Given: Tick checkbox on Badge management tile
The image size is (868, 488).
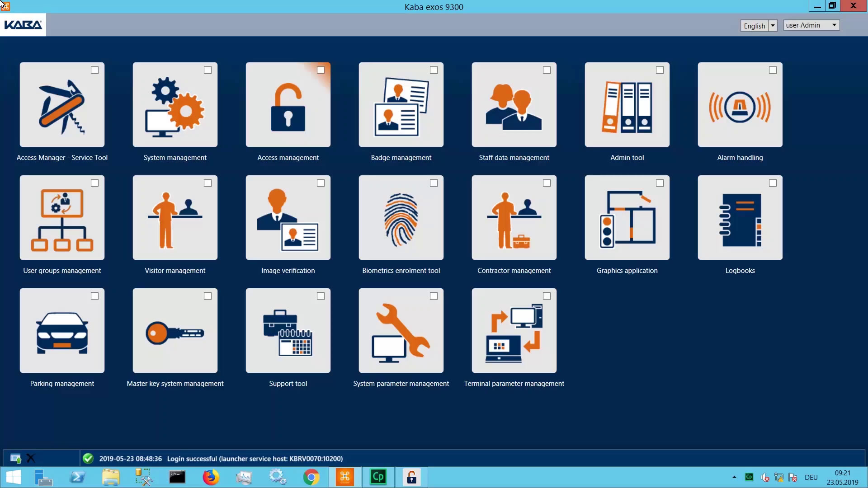Looking at the screenshot, I should point(434,70).
